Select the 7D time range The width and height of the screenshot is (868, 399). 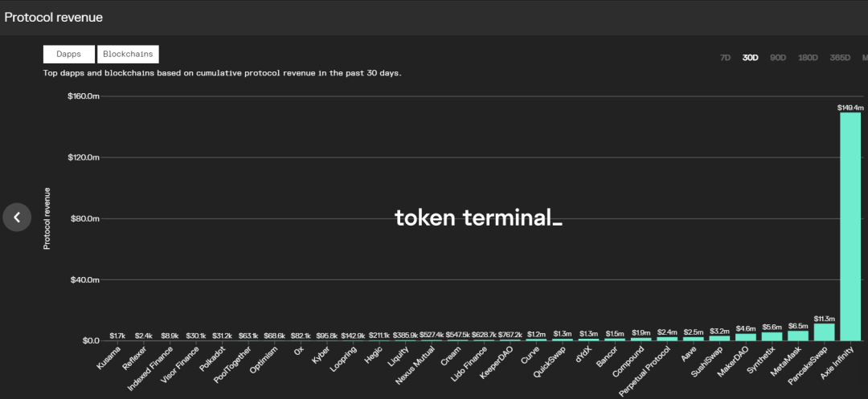[x=725, y=58]
